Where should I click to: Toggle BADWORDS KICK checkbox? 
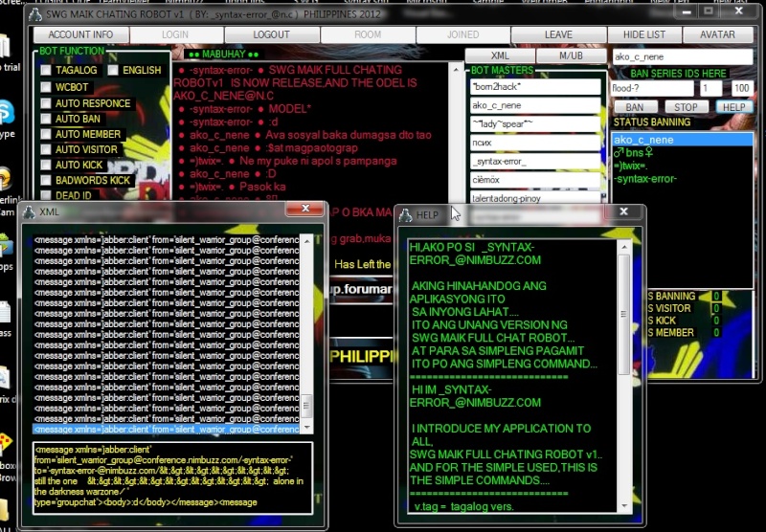[x=46, y=180]
